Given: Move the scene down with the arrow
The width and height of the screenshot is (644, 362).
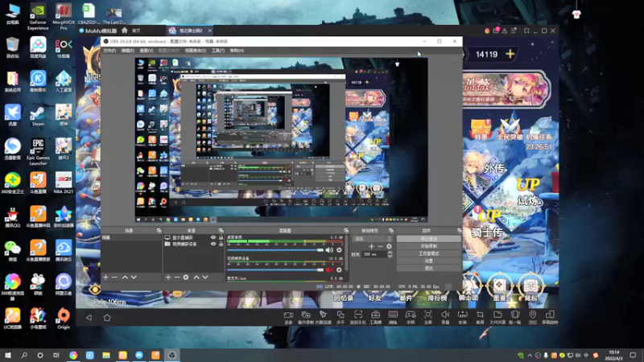Looking at the screenshot, I should tap(134, 278).
